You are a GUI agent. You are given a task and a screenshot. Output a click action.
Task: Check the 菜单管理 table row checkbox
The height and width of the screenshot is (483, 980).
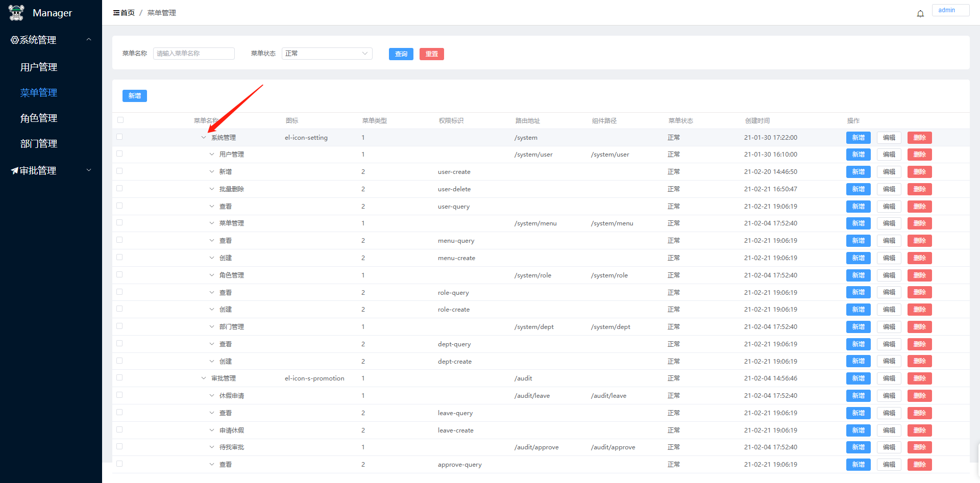(119, 222)
